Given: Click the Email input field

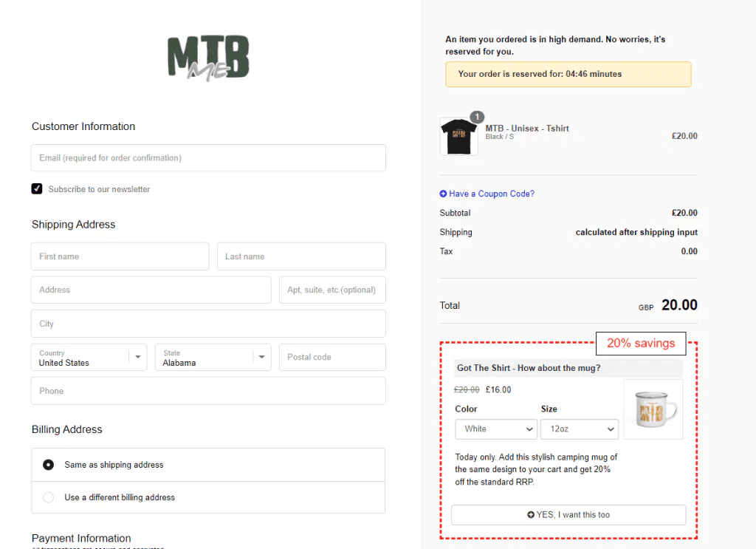Looking at the screenshot, I should [208, 157].
